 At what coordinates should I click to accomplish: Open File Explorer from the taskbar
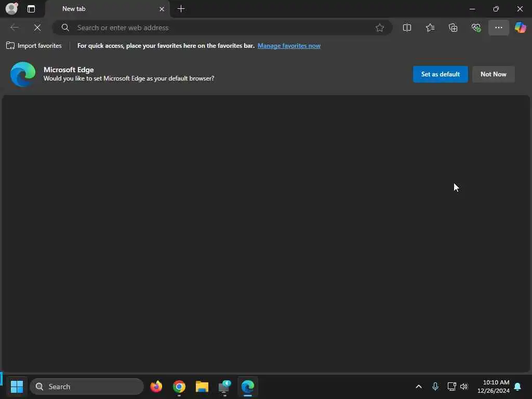click(202, 387)
